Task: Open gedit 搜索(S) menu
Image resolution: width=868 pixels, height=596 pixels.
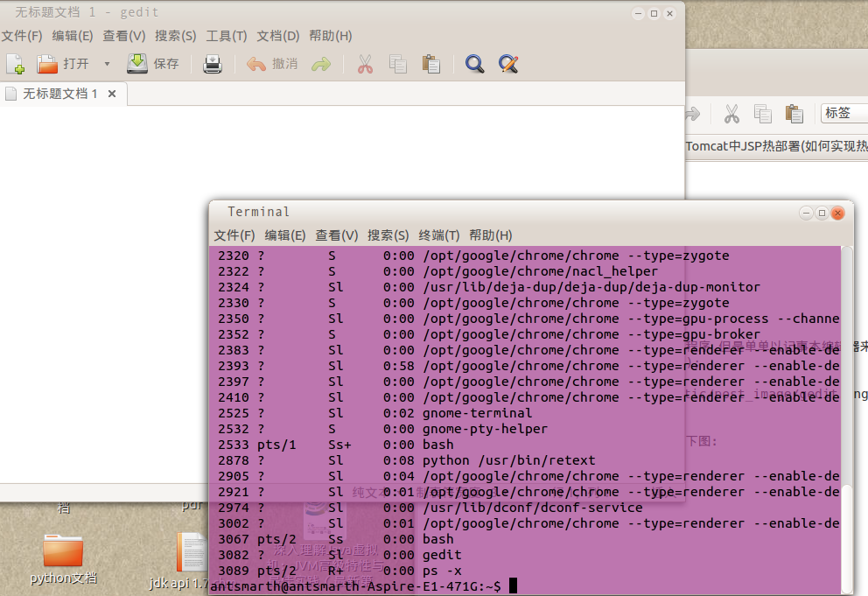Action: point(176,36)
